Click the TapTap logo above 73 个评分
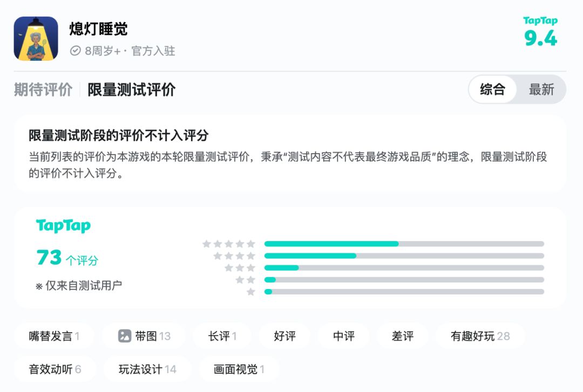Viewport: 583px width, 392px height. coord(63,226)
